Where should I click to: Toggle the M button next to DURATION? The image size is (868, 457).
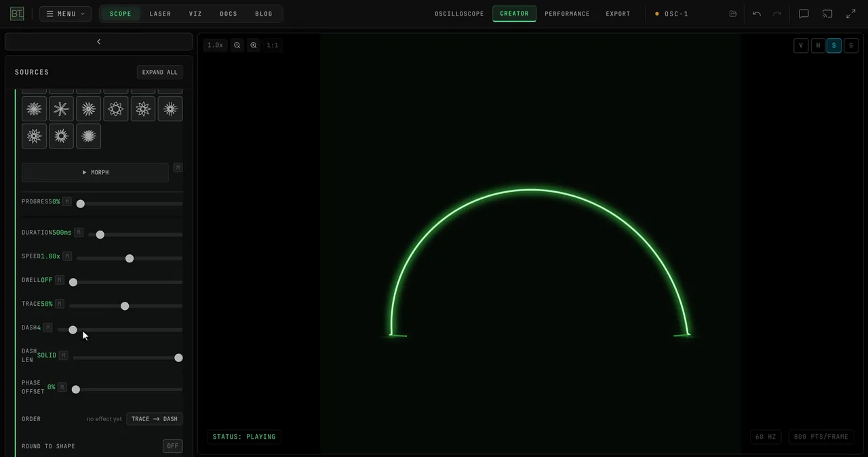click(x=79, y=233)
